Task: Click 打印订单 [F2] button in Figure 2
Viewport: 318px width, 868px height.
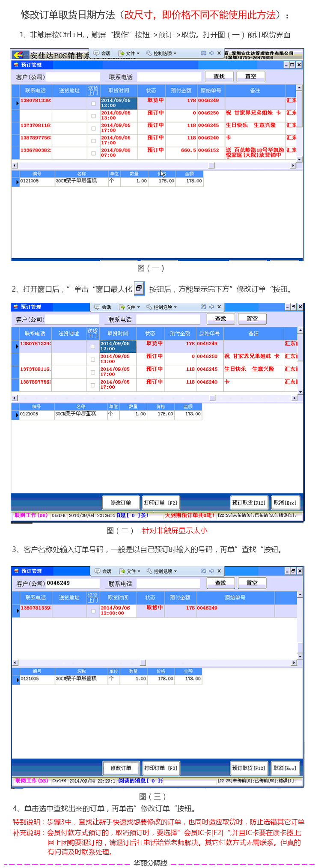Action: pyautogui.click(x=160, y=503)
